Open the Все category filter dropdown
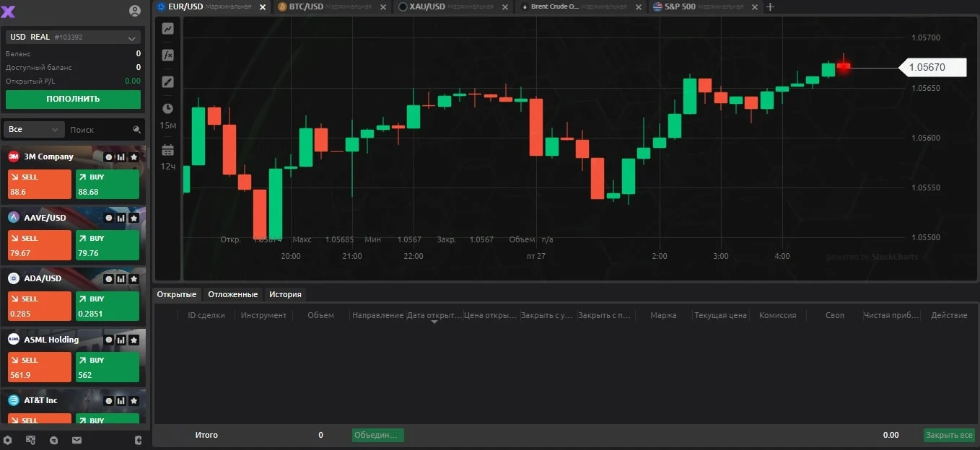The width and height of the screenshot is (980, 450). pyautogui.click(x=35, y=130)
